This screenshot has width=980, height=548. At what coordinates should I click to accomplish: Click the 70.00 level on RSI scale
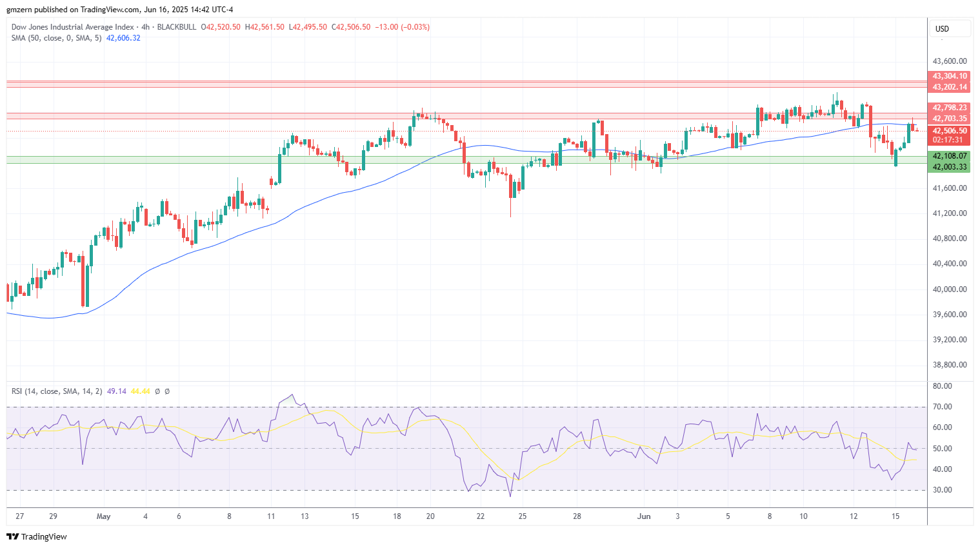943,407
